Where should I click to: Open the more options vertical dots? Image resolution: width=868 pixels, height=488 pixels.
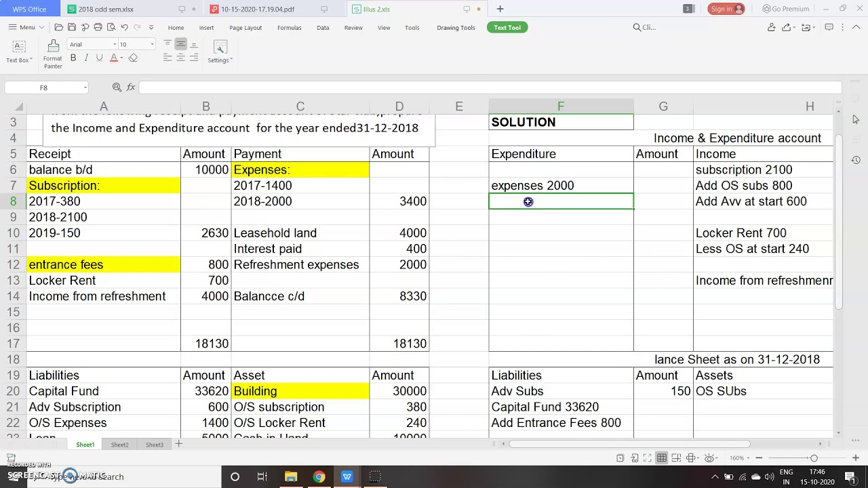click(844, 27)
